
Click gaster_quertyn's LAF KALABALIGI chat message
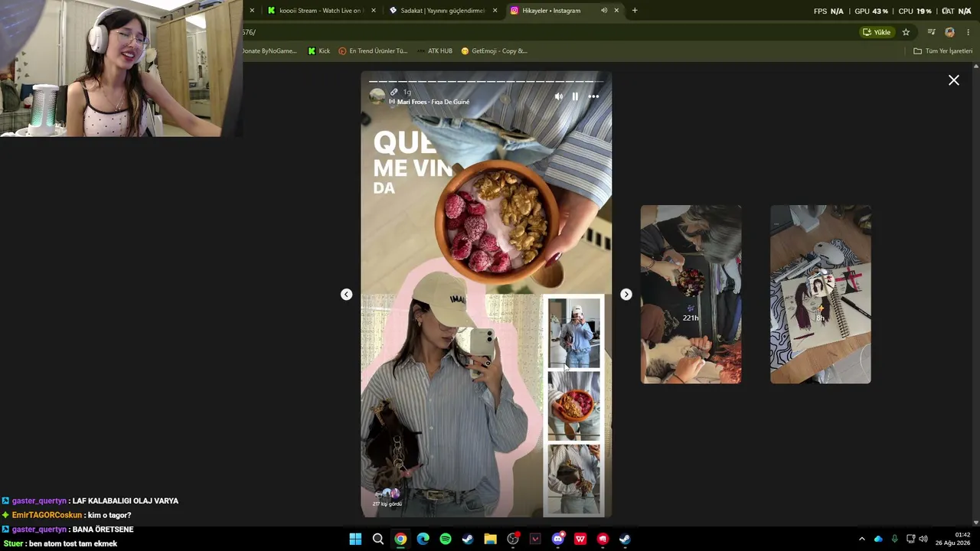(90, 500)
